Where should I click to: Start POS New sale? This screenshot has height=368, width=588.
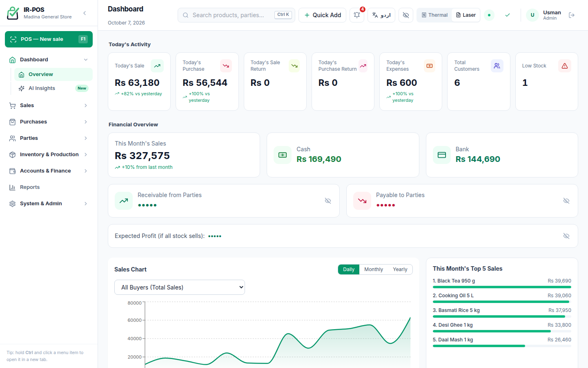pos(49,39)
